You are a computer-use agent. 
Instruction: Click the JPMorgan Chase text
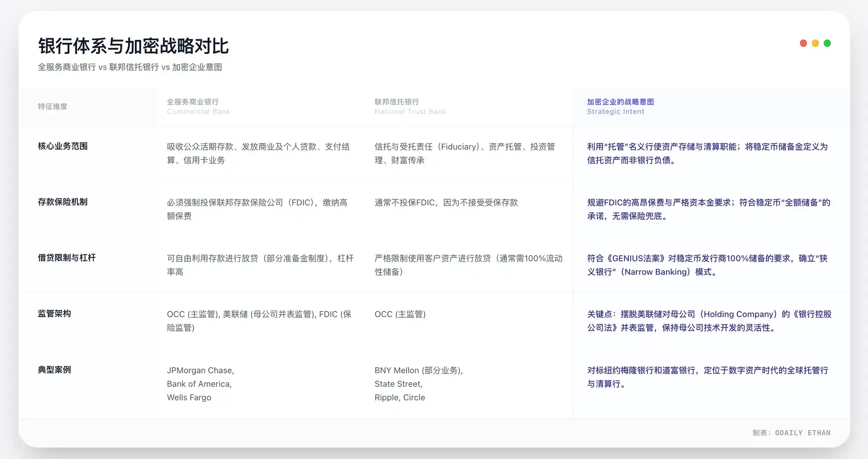[x=200, y=370]
